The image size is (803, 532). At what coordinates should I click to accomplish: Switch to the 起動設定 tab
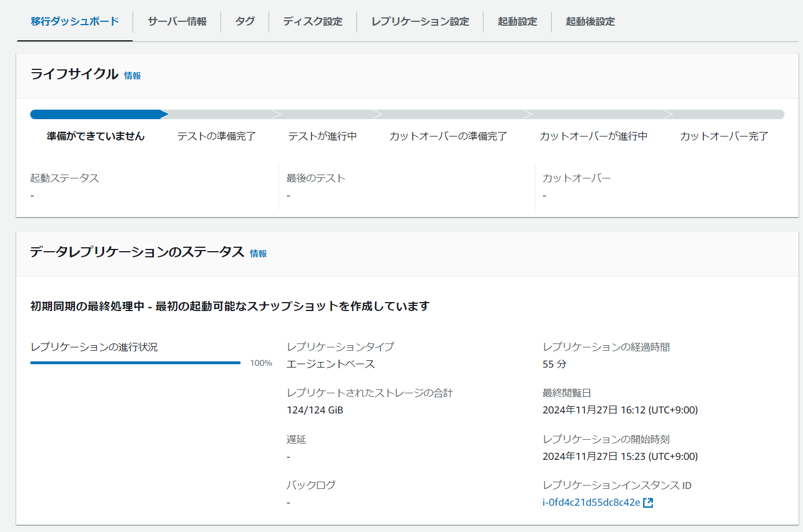coord(518,21)
